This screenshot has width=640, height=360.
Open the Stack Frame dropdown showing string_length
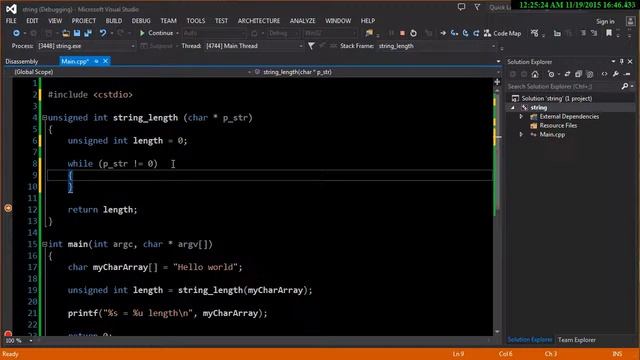pos(437,46)
